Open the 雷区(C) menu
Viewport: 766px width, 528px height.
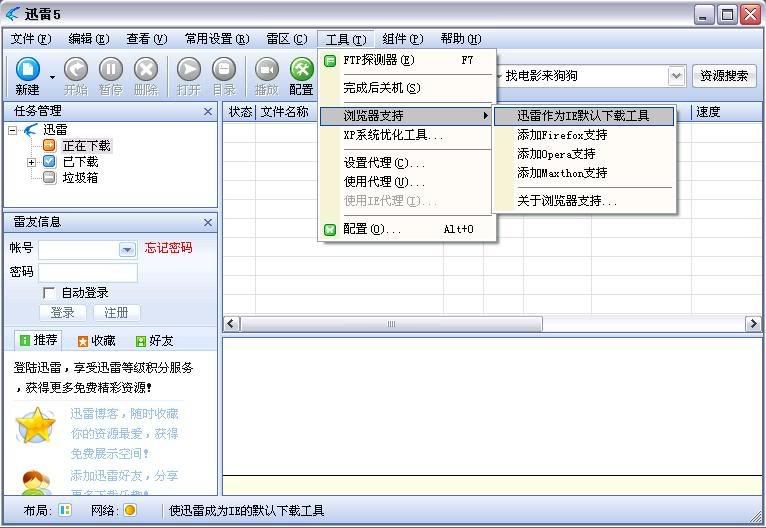287,39
